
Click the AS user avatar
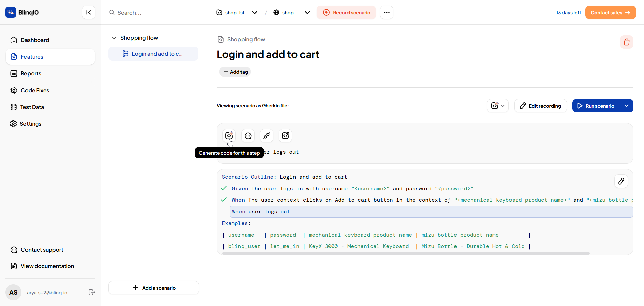point(13,292)
